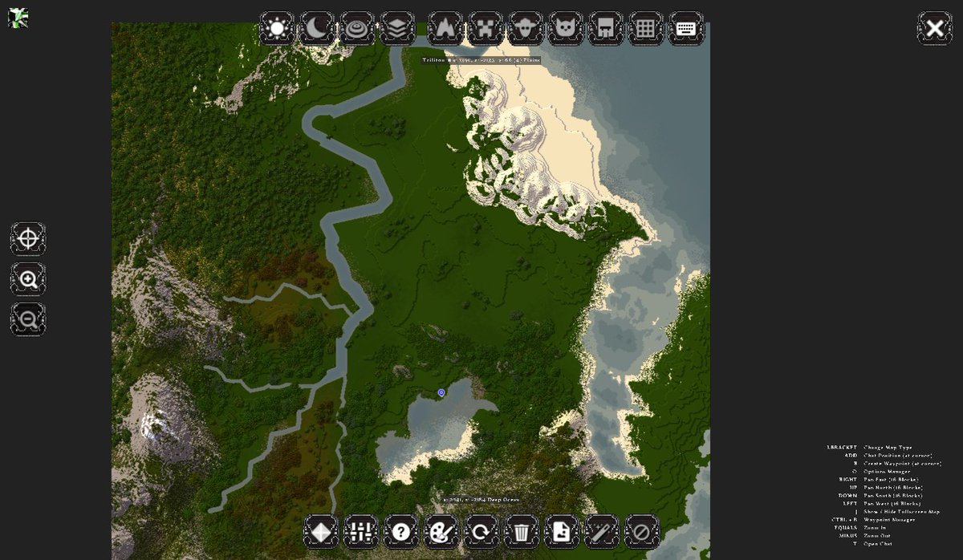Click the circular refresh arrow icon

[x=481, y=531]
